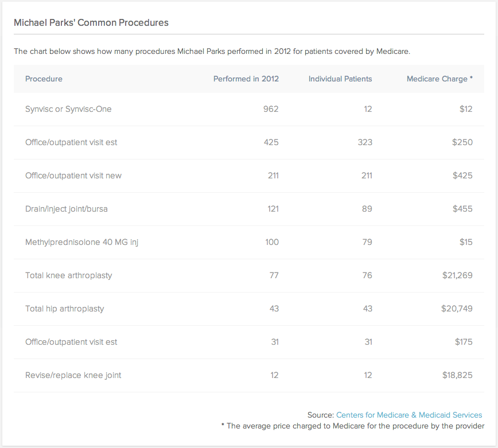Select the Synvisc or Synvisc-One row
Image resolution: width=498 pixels, height=448 pixels.
point(68,109)
